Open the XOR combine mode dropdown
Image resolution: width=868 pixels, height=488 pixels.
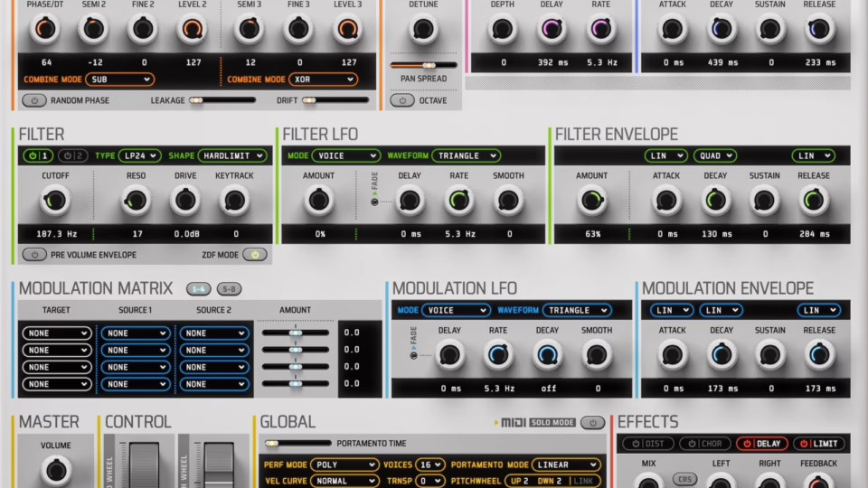[x=324, y=80]
